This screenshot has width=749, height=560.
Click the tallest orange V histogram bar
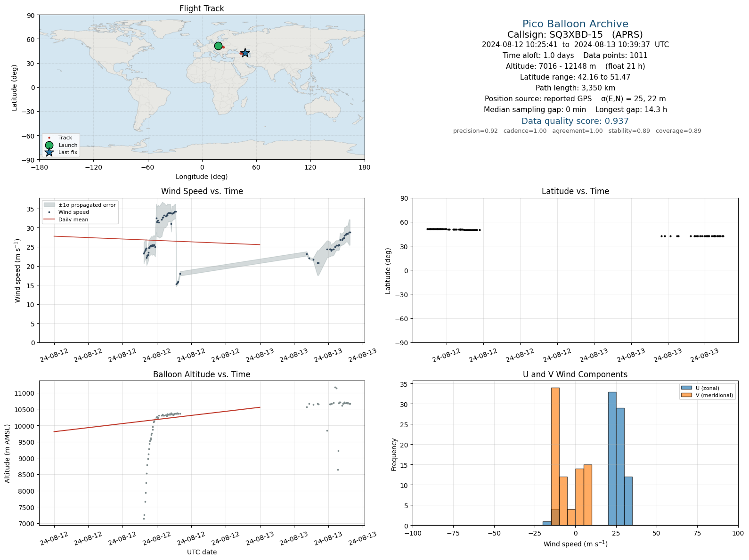click(x=555, y=456)
